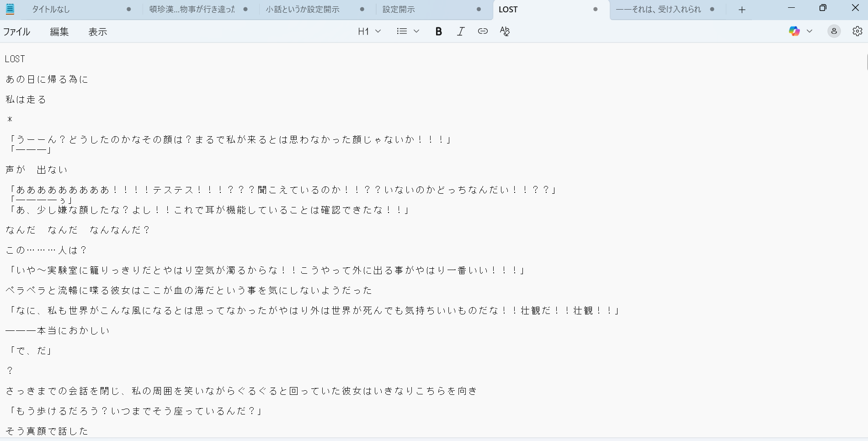The image size is (868, 441).
Task: Clear text formatting
Action: [505, 31]
